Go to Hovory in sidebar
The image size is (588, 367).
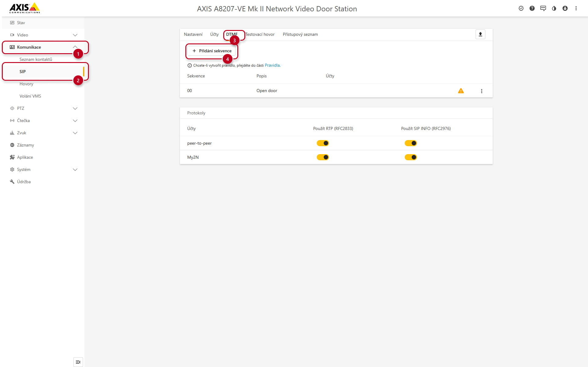pyautogui.click(x=26, y=84)
